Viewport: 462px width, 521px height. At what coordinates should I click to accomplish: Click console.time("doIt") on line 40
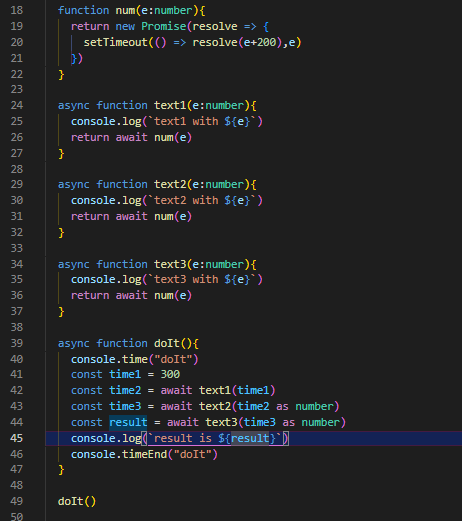(135, 359)
